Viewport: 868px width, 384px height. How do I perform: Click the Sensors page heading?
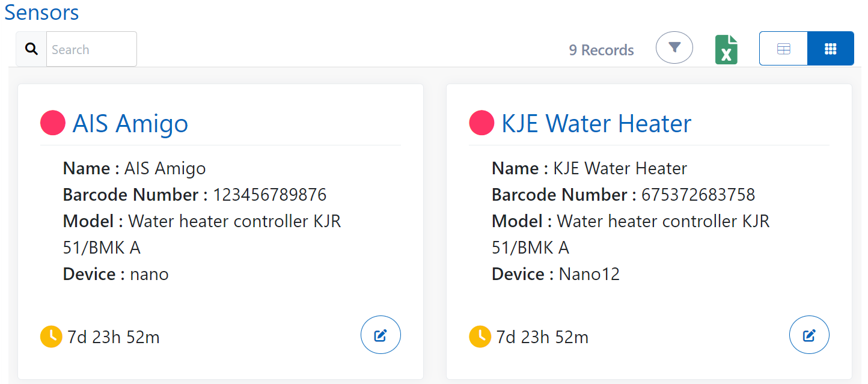[41, 13]
